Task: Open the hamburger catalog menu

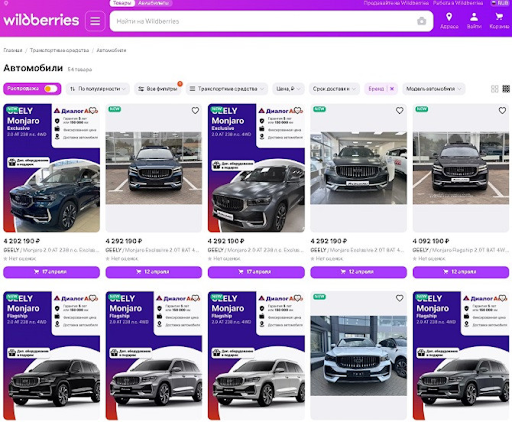Action: pyautogui.click(x=95, y=21)
